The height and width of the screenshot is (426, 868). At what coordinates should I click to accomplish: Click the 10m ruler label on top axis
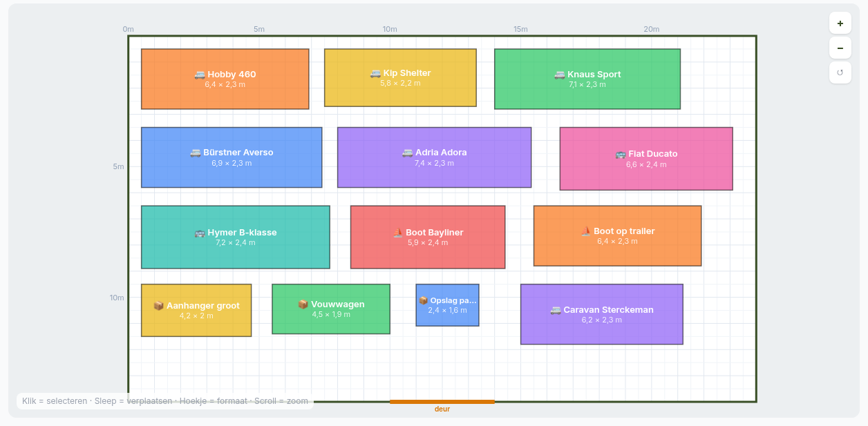point(390,29)
